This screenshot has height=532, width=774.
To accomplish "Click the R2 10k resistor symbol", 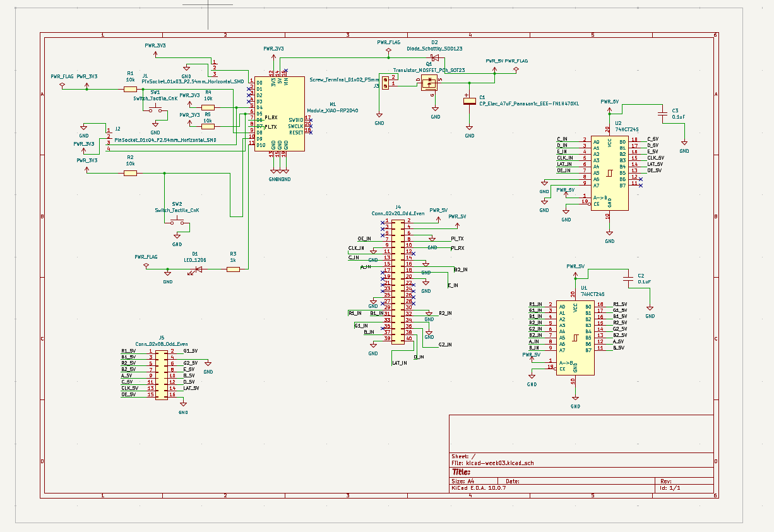I will tap(131, 173).
